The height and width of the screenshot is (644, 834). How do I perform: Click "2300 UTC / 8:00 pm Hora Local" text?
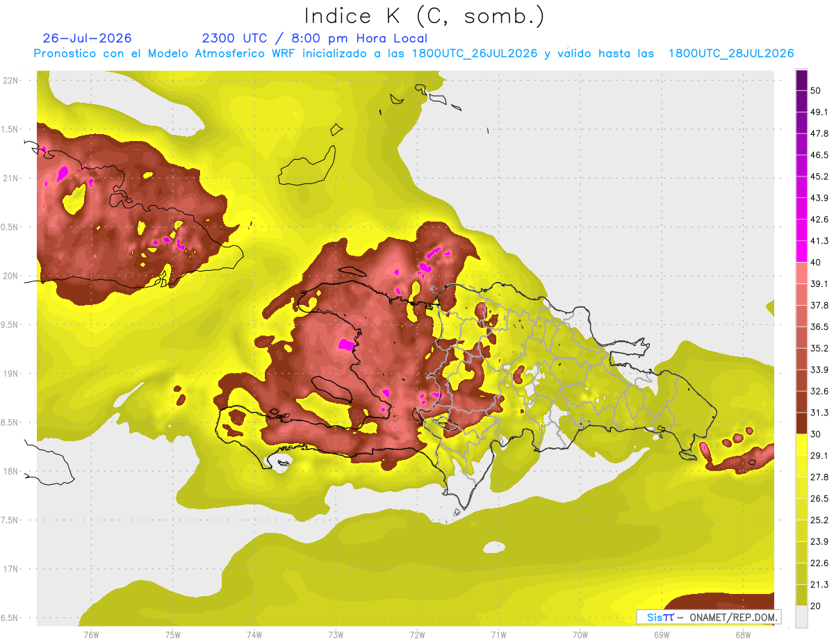click(x=315, y=38)
